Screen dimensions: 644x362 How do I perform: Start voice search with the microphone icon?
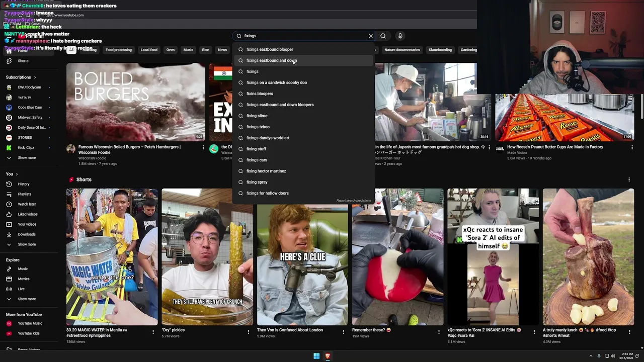(x=400, y=36)
